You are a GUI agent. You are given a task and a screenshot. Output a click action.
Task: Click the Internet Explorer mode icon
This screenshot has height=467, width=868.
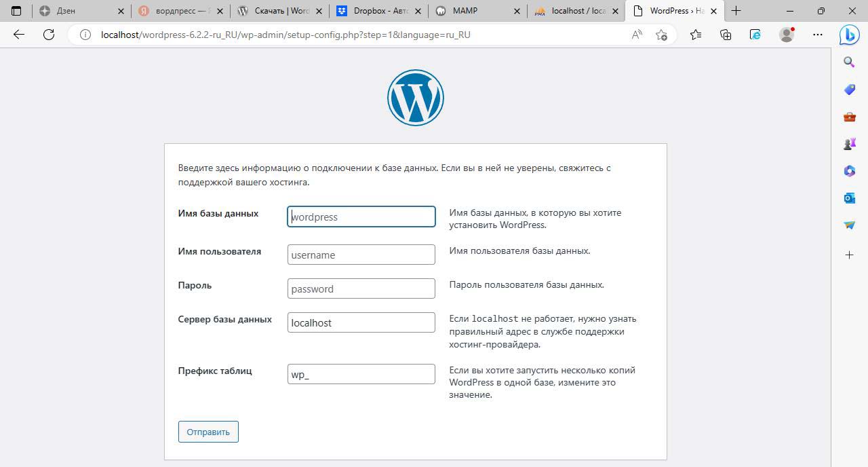[755, 35]
